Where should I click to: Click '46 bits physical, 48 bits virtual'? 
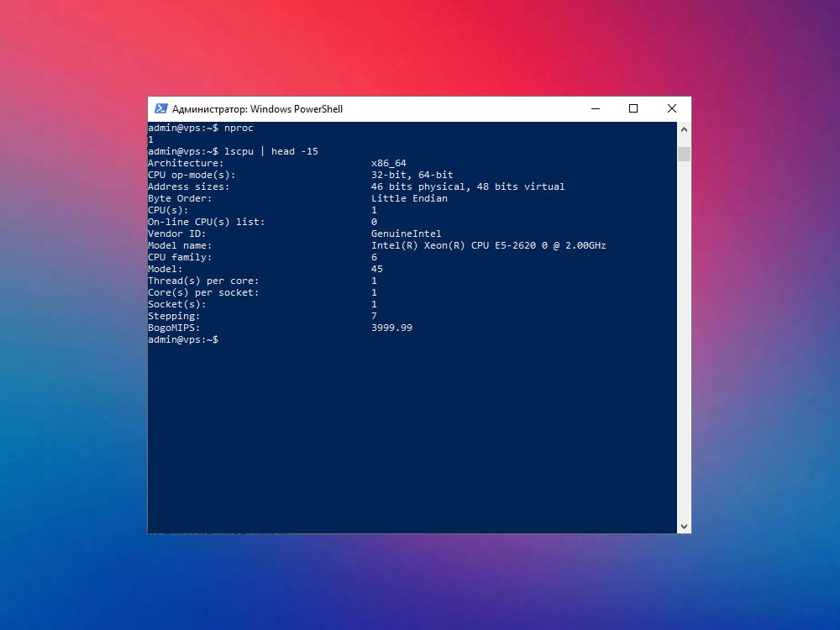(468, 186)
